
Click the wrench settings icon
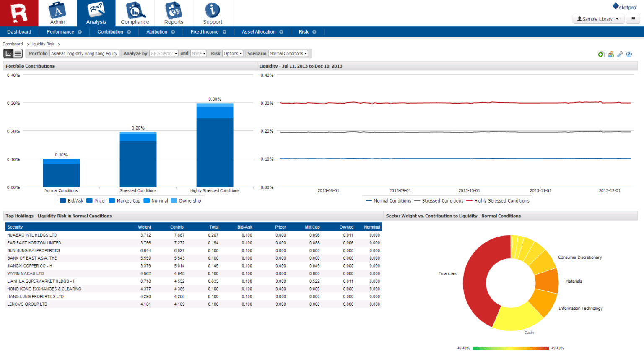620,54
